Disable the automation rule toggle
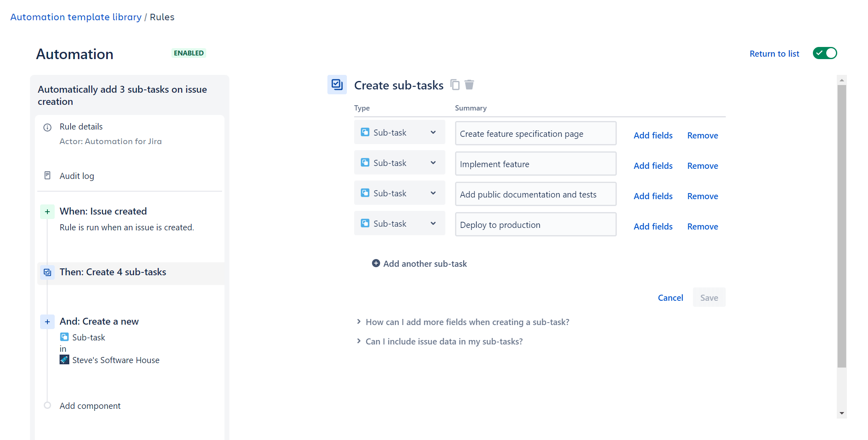868x440 pixels. (825, 53)
